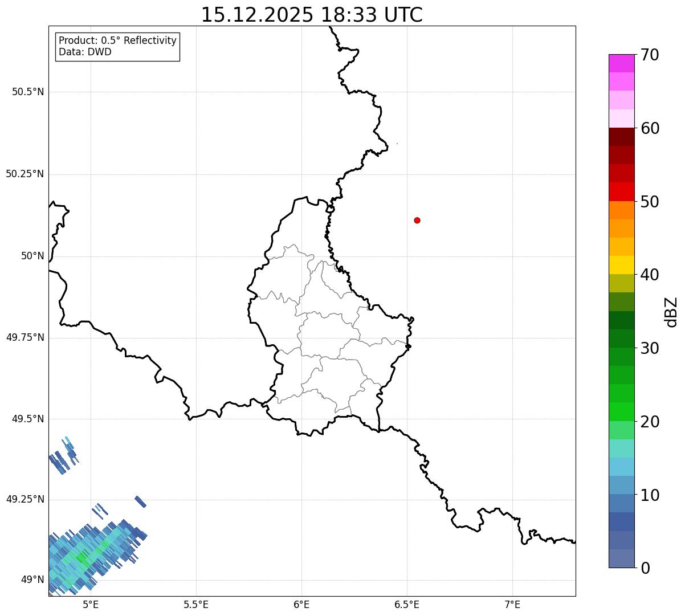Click the 50°N latitude label
The width and height of the screenshot is (685, 616).
[32, 256]
